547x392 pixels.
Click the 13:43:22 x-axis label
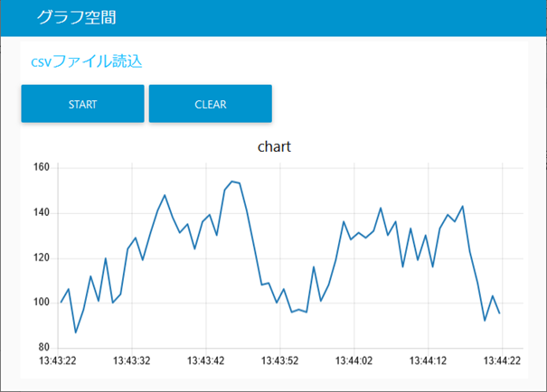pyautogui.click(x=58, y=360)
